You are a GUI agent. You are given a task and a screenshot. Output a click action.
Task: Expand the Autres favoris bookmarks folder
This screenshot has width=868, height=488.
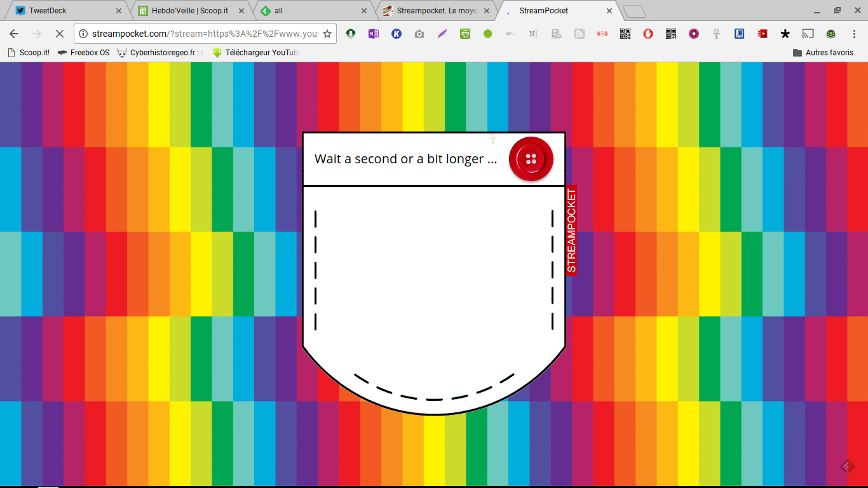(x=823, y=53)
